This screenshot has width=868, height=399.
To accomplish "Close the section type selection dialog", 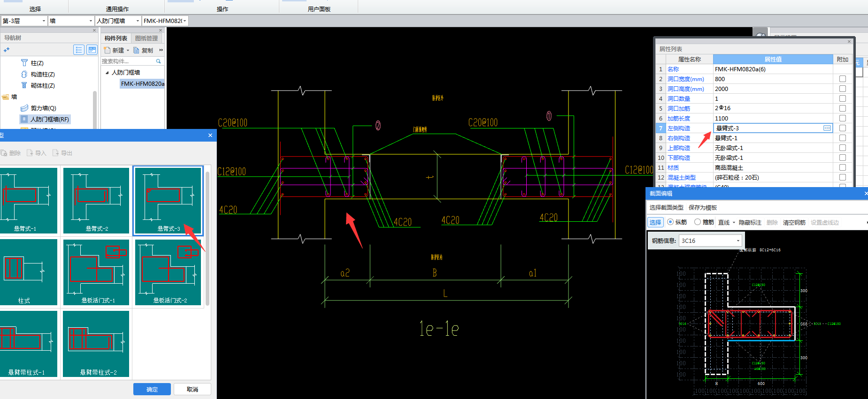I will coord(210,135).
